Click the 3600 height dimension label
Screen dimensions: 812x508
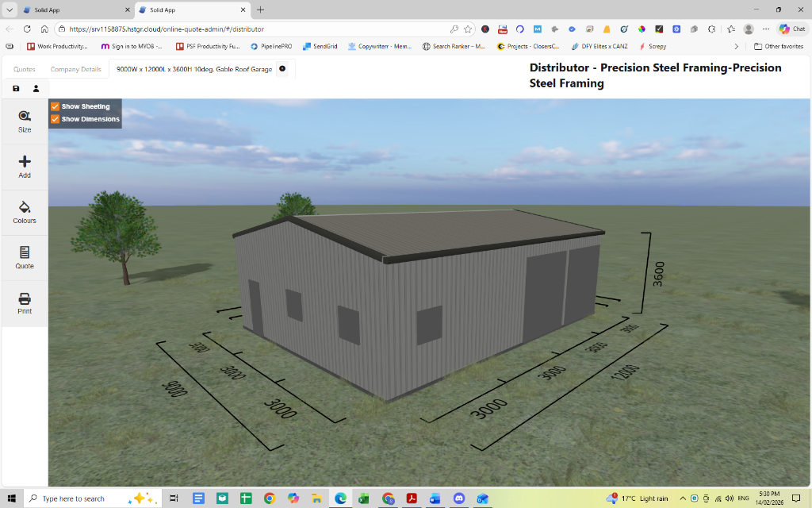658,274
